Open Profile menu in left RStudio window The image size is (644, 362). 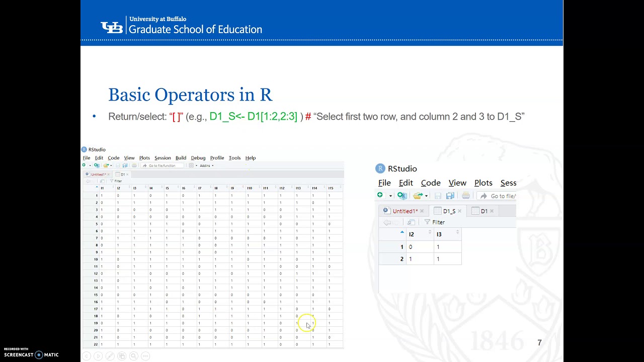tap(217, 158)
